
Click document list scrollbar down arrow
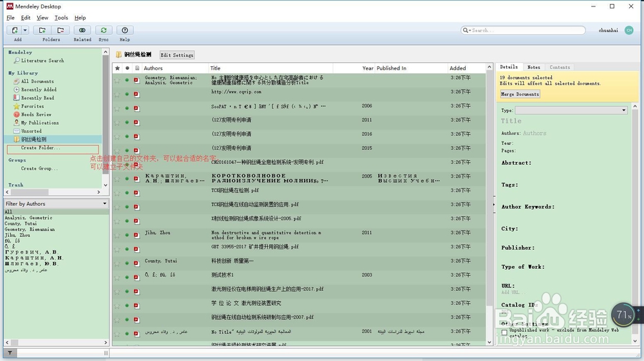pyautogui.click(x=489, y=342)
